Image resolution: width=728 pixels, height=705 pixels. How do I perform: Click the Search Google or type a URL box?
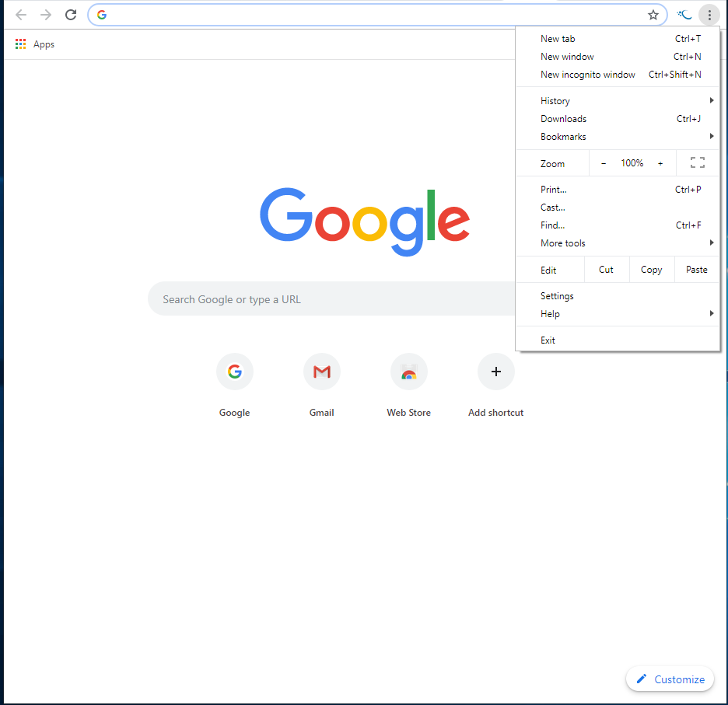click(331, 299)
